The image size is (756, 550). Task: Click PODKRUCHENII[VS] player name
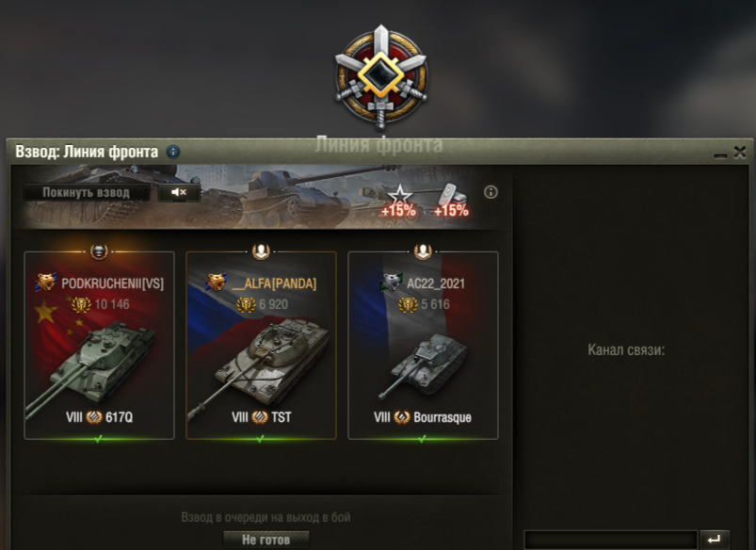(x=112, y=283)
